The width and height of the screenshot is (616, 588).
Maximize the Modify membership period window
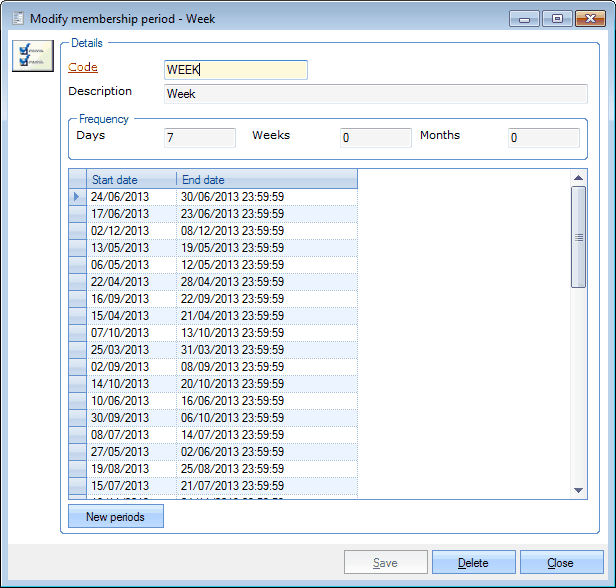pyautogui.click(x=557, y=19)
